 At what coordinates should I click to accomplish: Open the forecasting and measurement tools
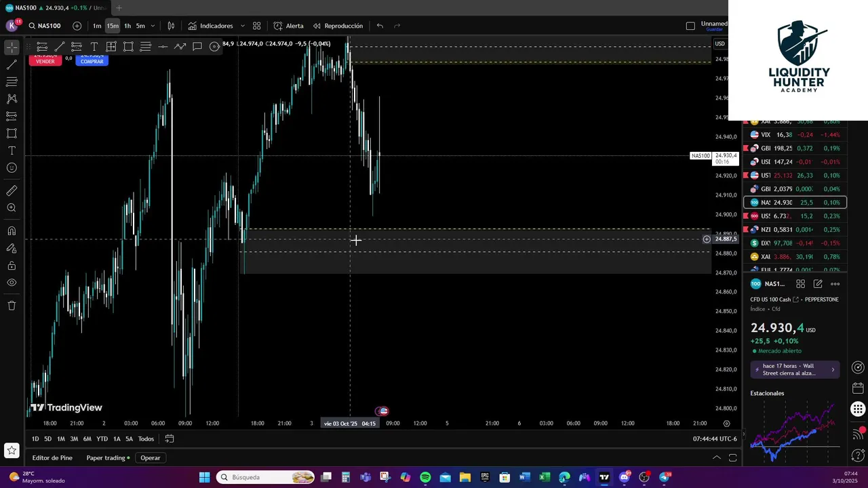[12, 117]
